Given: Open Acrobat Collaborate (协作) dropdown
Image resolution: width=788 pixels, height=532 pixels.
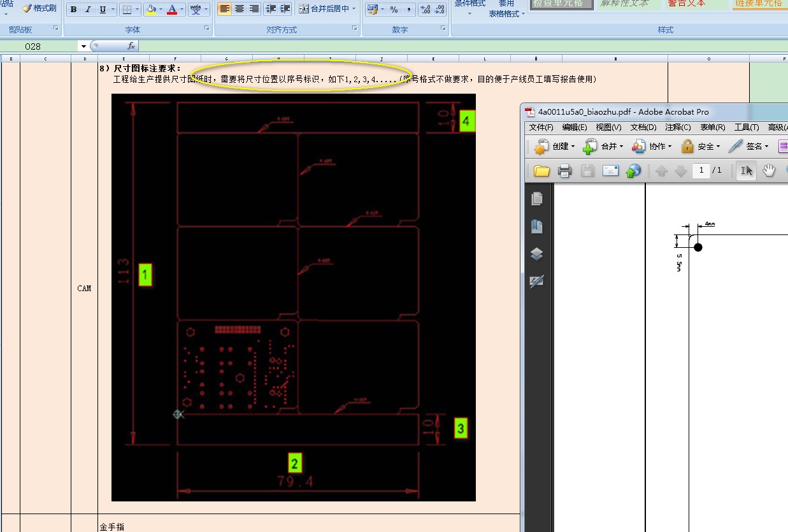Looking at the screenshot, I should pyautogui.click(x=652, y=147).
